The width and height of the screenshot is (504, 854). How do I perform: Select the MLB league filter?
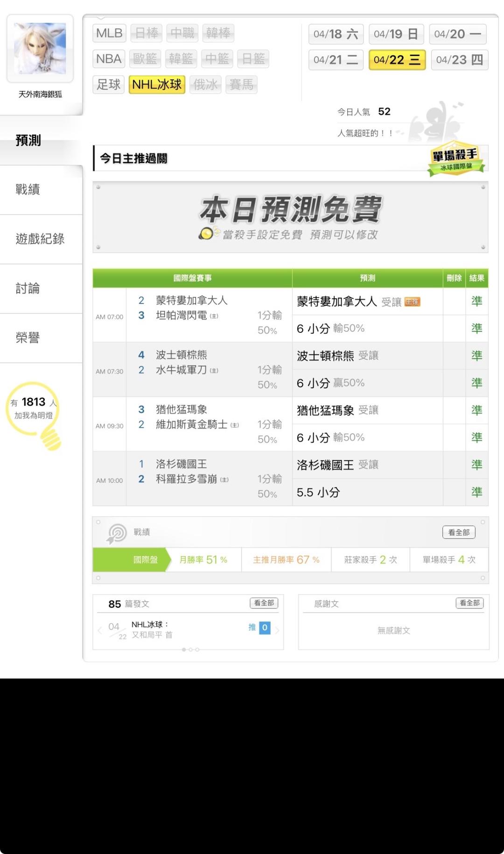point(109,34)
